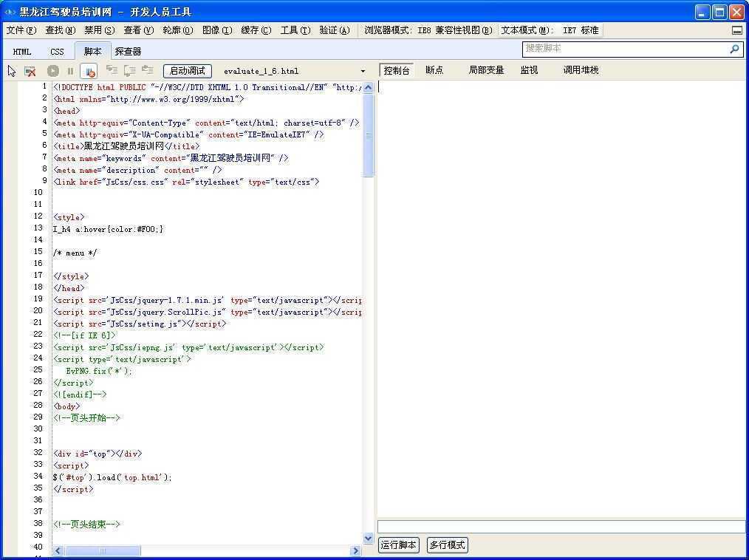The width and height of the screenshot is (749, 560).
Task: Click the EvPNG.fix('*'); code line
Action: coord(99,372)
